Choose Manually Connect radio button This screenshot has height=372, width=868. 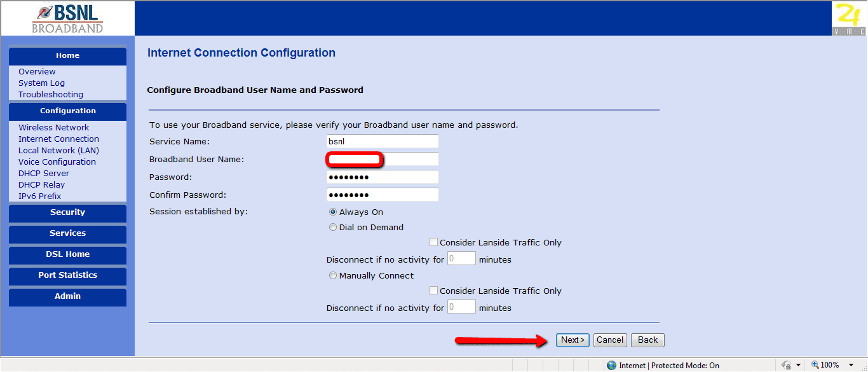333,276
